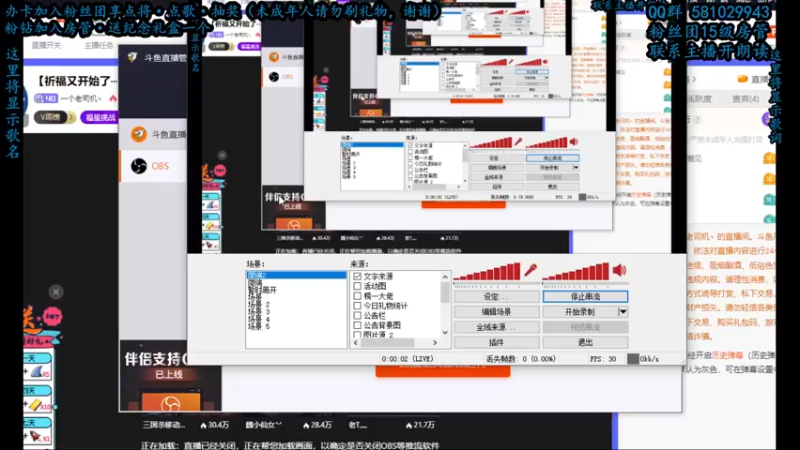Switch to the 直播开关 tab
The height and width of the screenshot is (450, 800).
click(x=46, y=45)
